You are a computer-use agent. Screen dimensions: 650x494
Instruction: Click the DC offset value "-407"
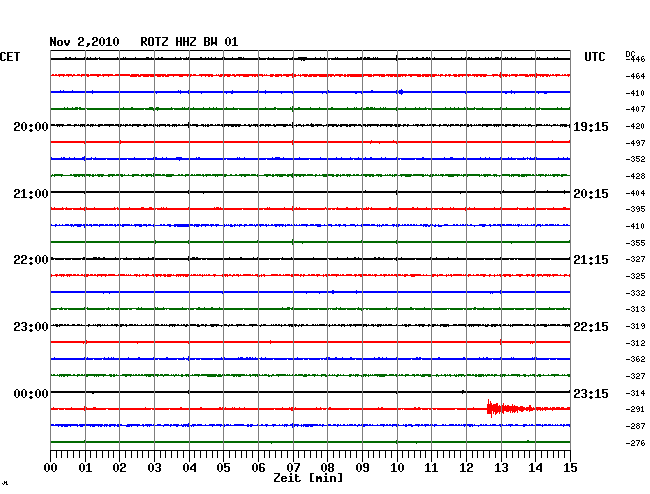pyautogui.click(x=635, y=109)
